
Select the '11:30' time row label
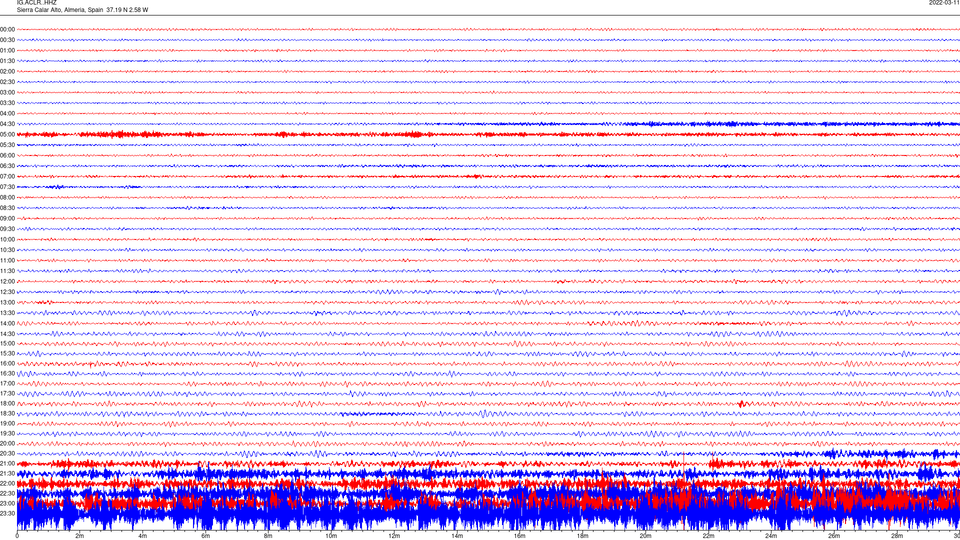[7, 271]
